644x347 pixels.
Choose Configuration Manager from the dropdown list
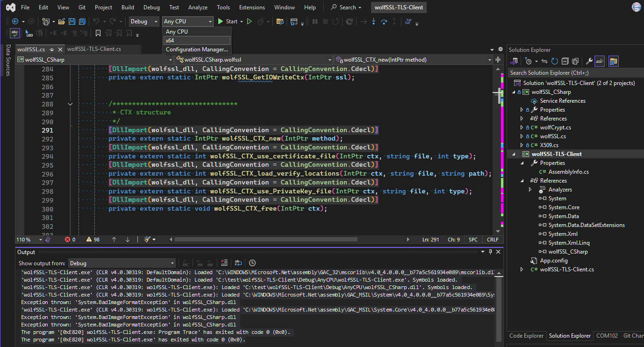197,49
